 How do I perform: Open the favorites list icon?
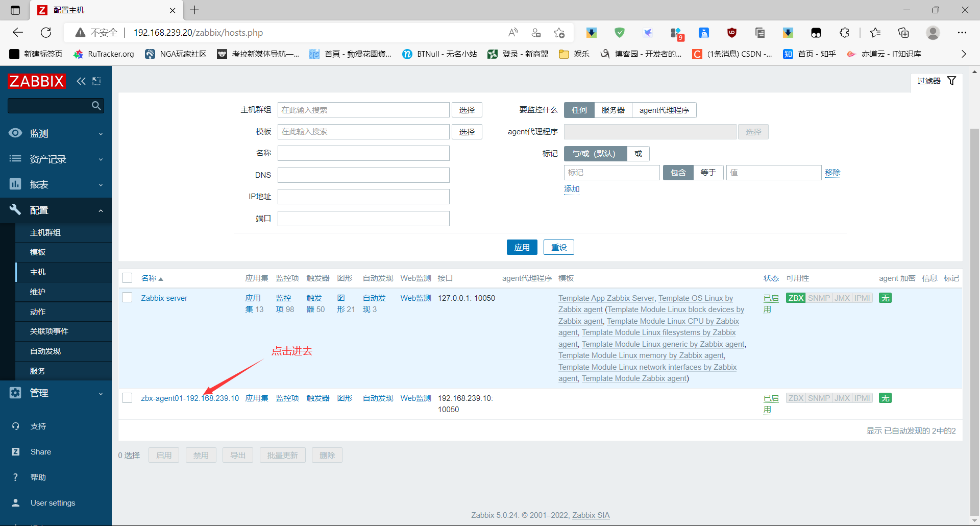(x=875, y=33)
